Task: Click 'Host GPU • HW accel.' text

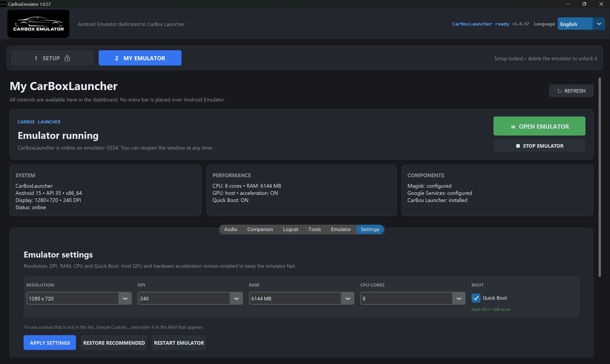Action: (x=491, y=309)
